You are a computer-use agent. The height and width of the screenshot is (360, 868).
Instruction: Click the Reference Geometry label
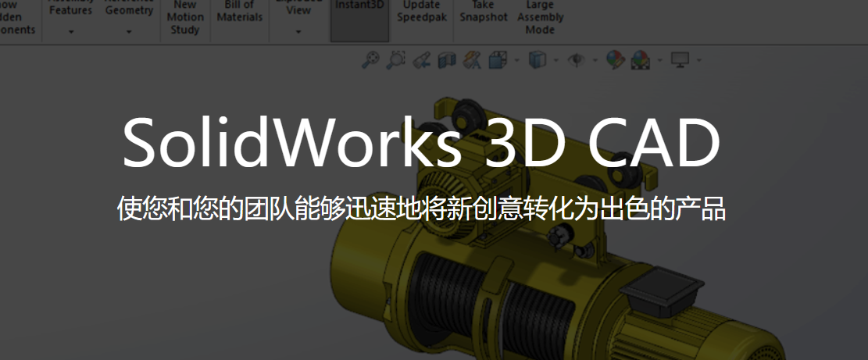pyautogui.click(x=129, y=6)
